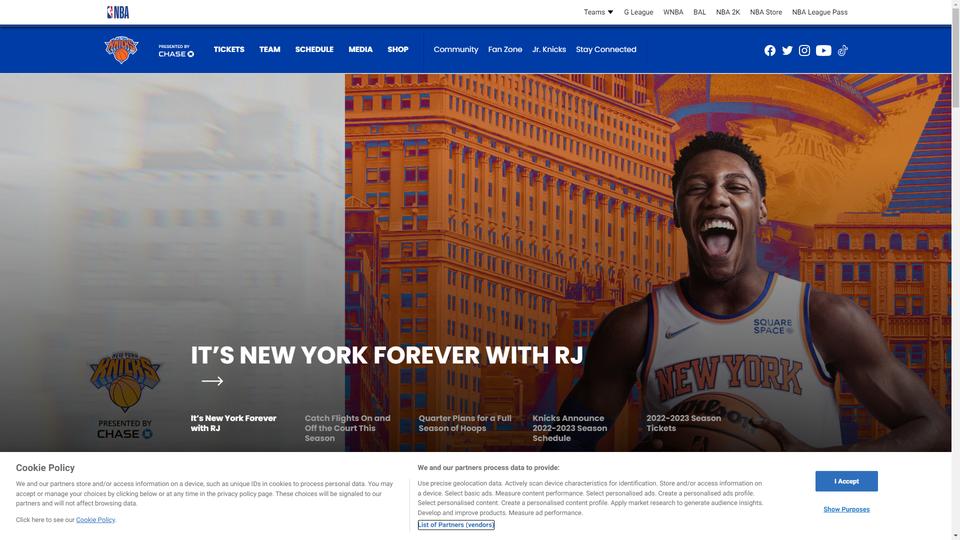This screenshot has height=540, width=960.
Task: Select the Quarter Plans for a Full Season slide
Action: click(465, 423)
